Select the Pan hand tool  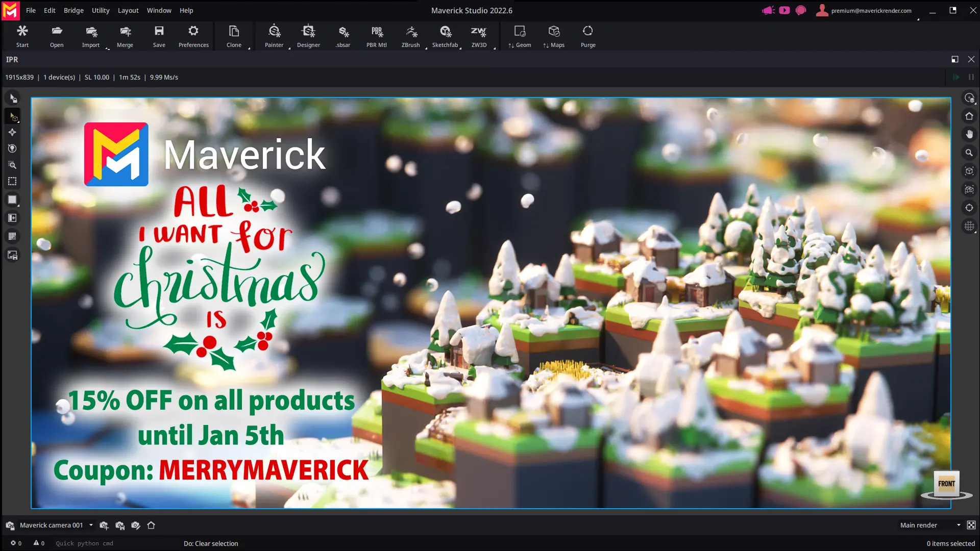tap(969, 134)
